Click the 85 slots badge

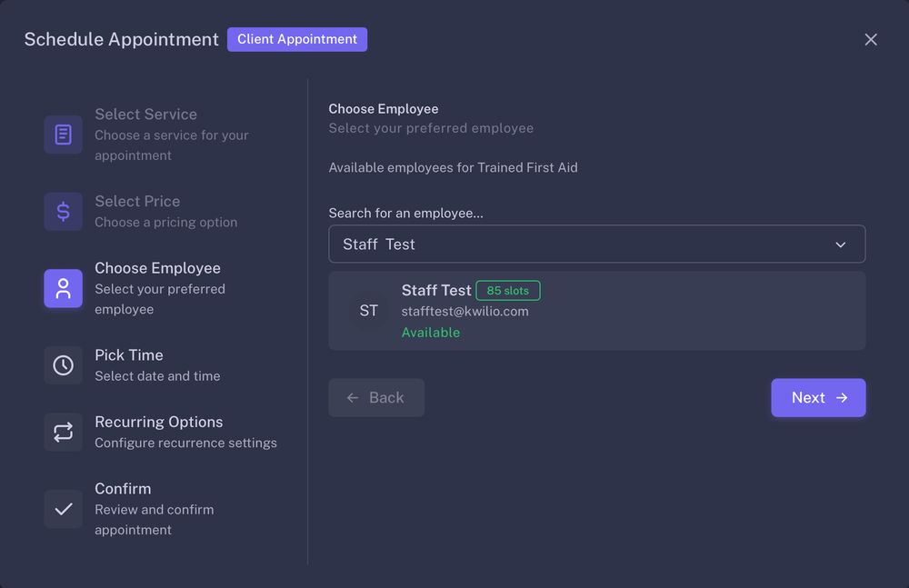[508, 291]
